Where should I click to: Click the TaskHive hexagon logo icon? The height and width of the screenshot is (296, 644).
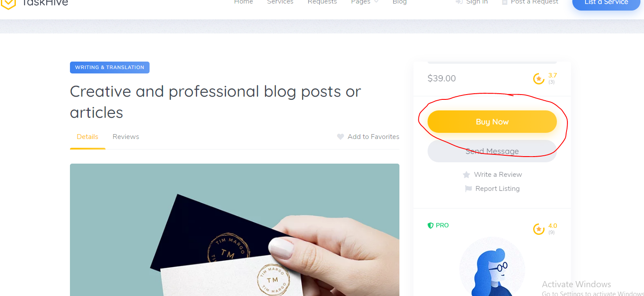8,4
